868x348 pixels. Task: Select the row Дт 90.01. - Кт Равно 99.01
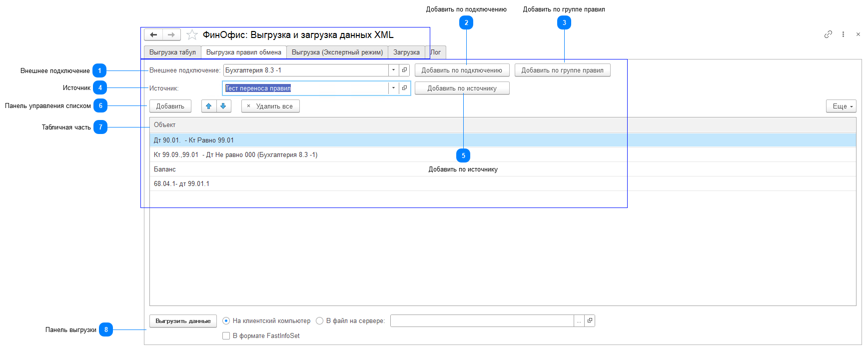(x=503, y=140)
